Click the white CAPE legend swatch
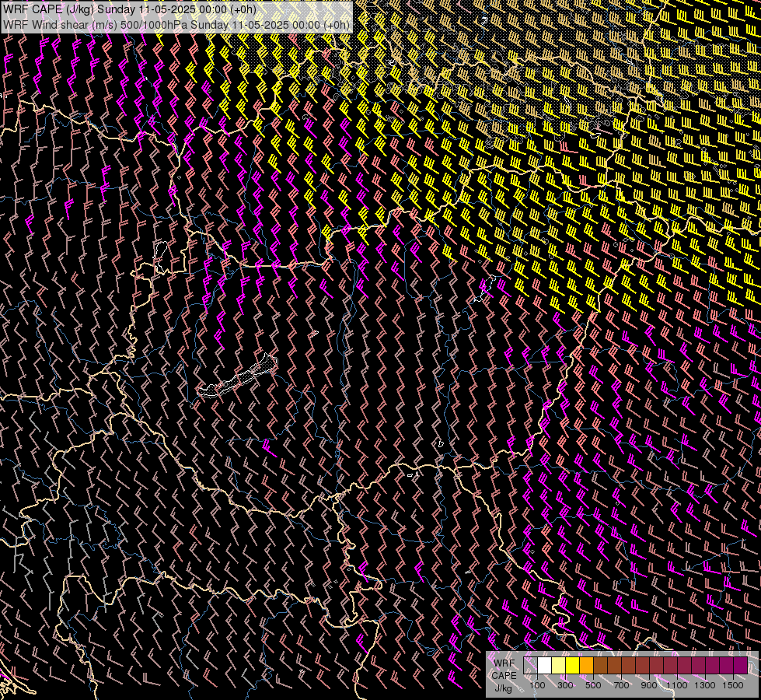Viewport: 761px width, 700px height. click(545, 665)
